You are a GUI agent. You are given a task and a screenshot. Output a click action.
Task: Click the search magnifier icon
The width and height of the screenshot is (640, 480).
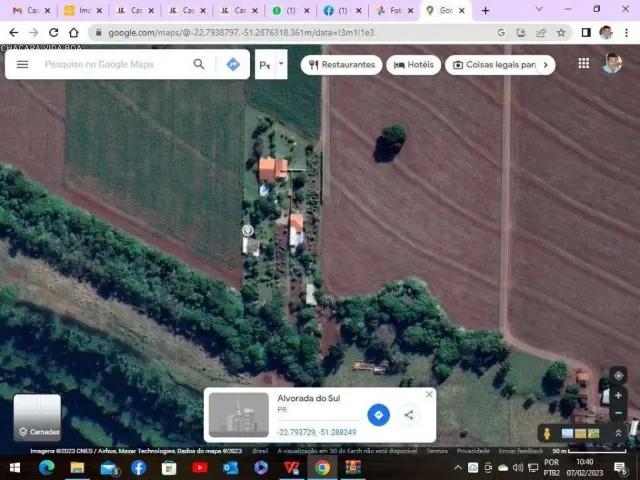pos(199,64)
